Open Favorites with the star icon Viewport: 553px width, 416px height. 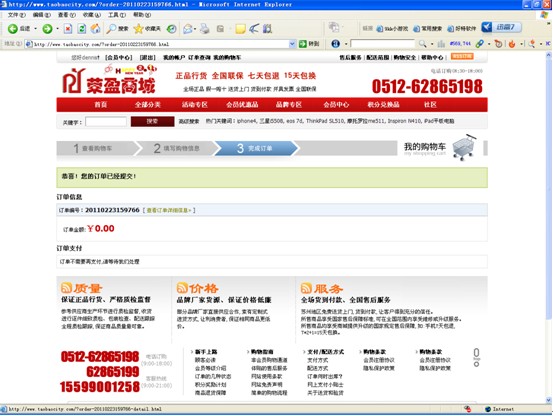click(138, 29)
